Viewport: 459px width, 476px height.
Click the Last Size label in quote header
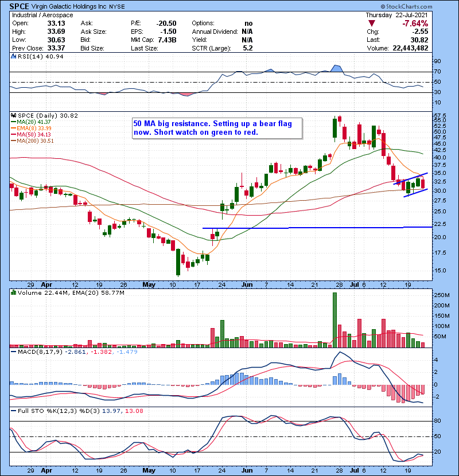point(144,48)
